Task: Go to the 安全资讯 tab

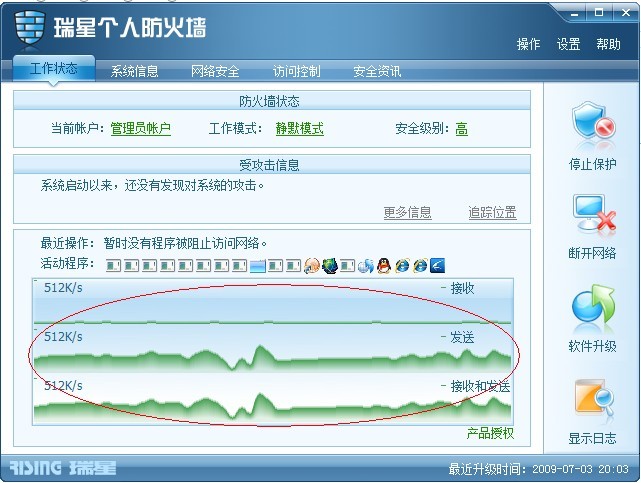Action: pos(377,72)
